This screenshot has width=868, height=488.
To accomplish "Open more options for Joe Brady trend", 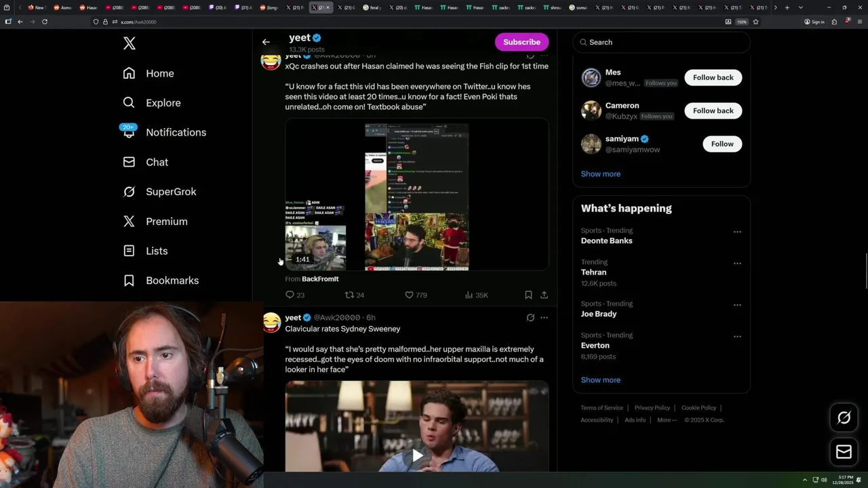I will point(737,305).
